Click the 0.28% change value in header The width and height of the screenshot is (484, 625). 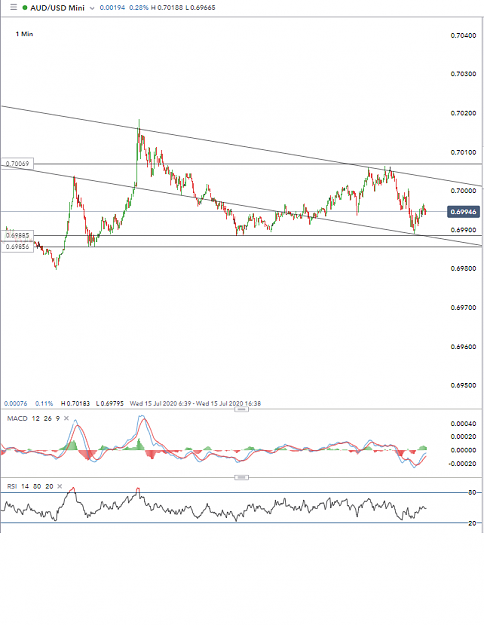click(139, 8)
